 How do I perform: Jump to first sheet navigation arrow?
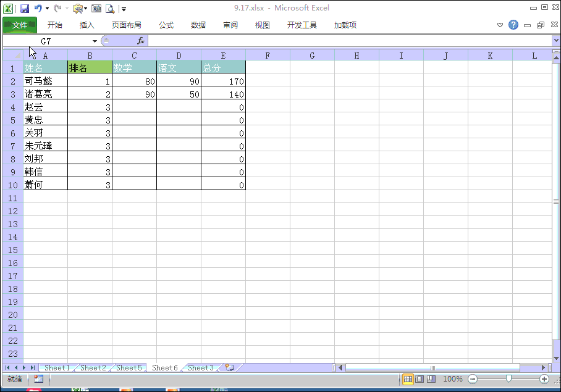(7, 367)
